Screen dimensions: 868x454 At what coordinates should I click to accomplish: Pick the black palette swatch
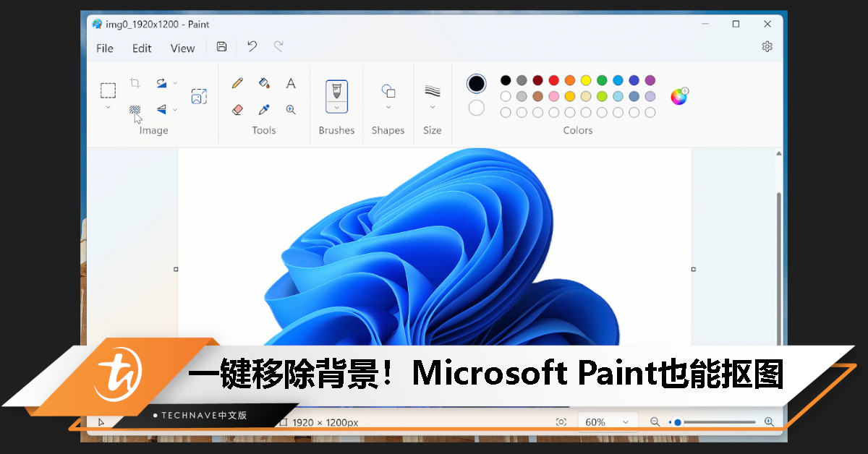pos(506,80)
